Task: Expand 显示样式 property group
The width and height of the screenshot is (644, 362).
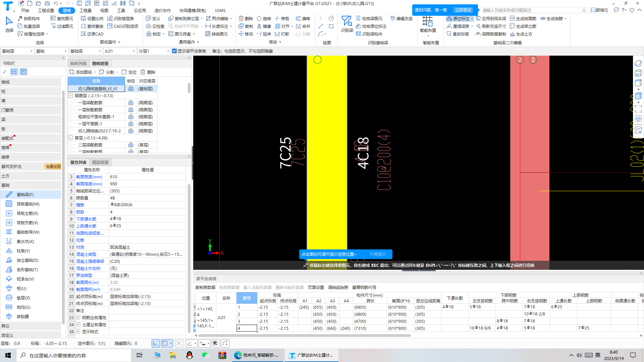Action: (78, 331)
